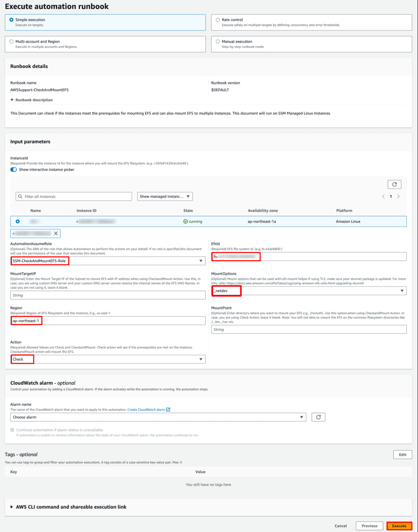Image resolution: width=418 pixels, height=532 pixels.
Task: Click the running status icon
Action: pyautogui.click(x=185, y=222)
